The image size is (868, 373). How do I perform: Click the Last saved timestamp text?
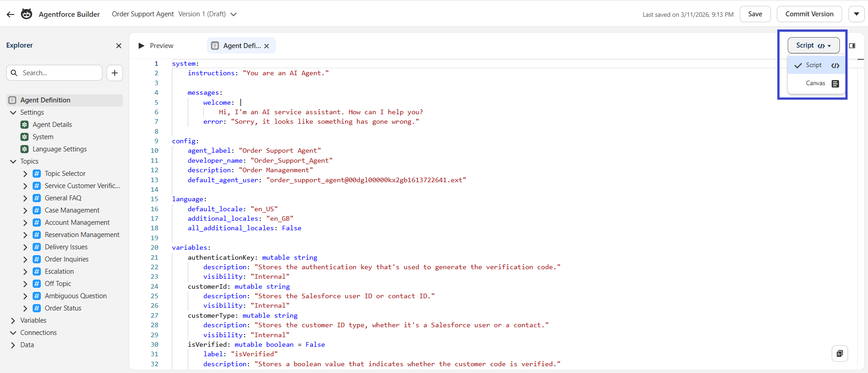[688, 15]
